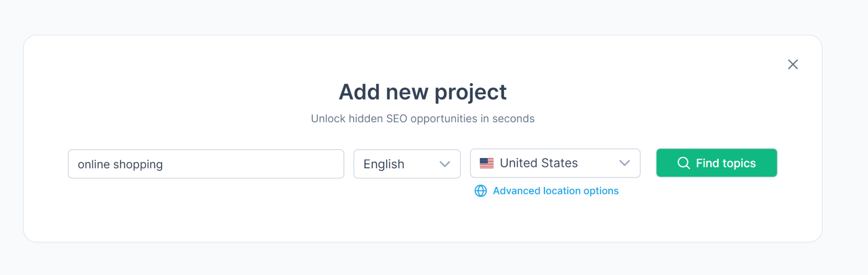The image size is (868, 275).
Task: Click the United States flag icon
Action: 487,163
